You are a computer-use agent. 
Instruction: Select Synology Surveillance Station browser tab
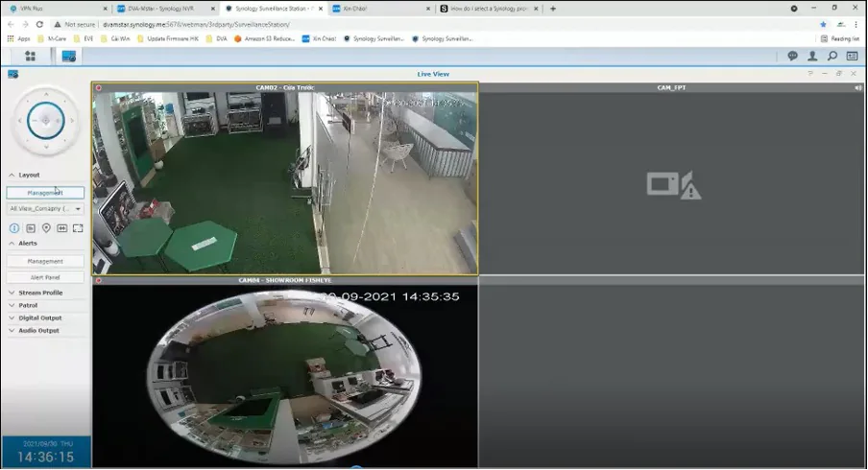tap(273, 9)
